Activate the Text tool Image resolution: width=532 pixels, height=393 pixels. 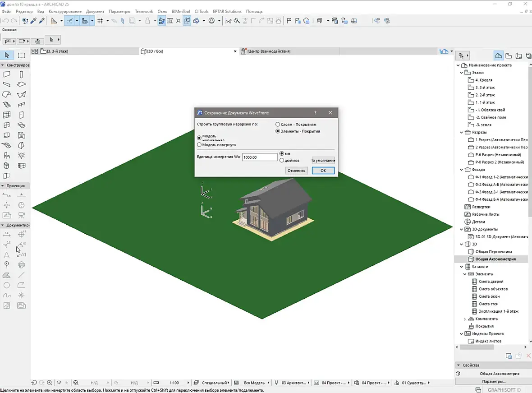point(7,255)
